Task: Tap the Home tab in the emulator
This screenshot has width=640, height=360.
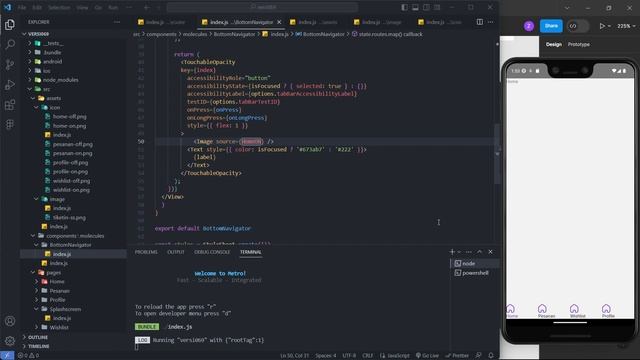Action: pyautogui.click(x=511, y=311)
